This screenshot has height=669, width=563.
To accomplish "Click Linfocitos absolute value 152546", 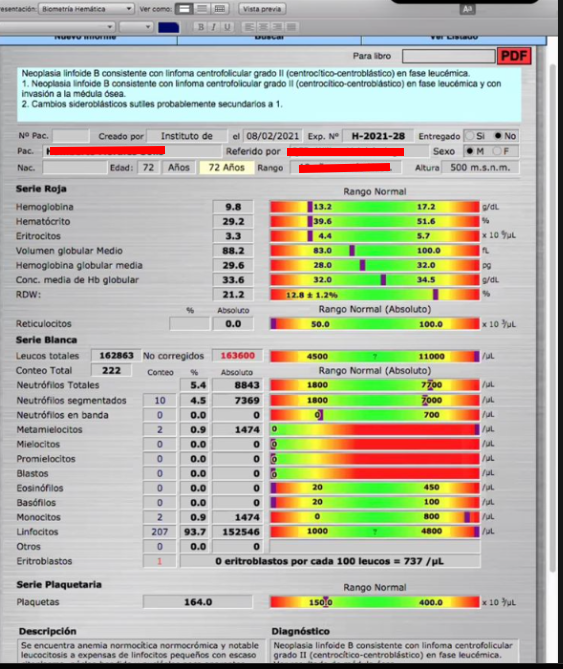I will coord(238,532).
